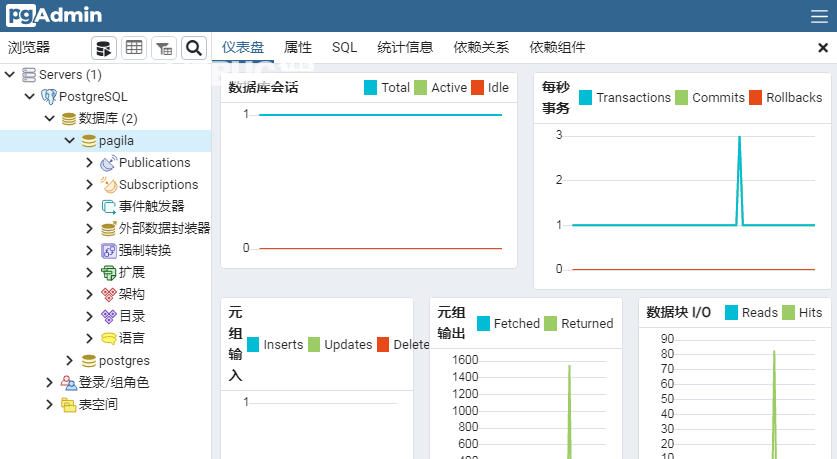Toggle the Fetched legend swatch
The image size is (837, 459).
(x=484, y=323)
